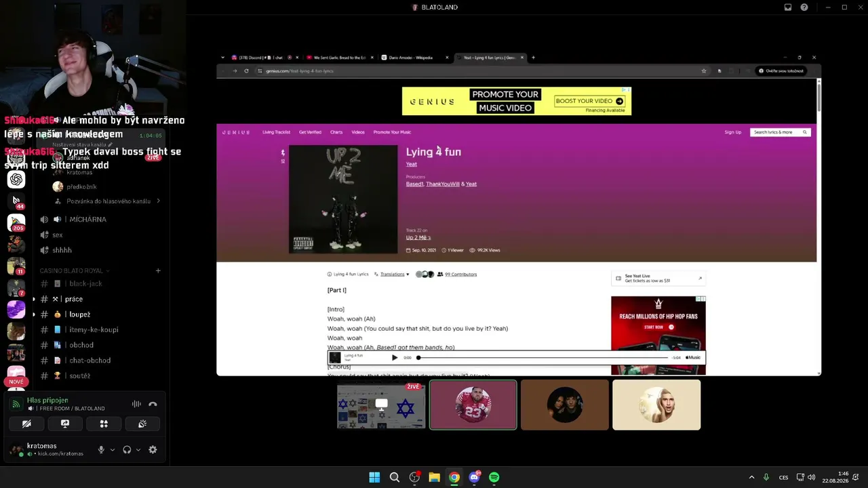Viewport: 868px width, 488px height.
Task: Click the Genius logo in the header
Action: pos(237,132)
